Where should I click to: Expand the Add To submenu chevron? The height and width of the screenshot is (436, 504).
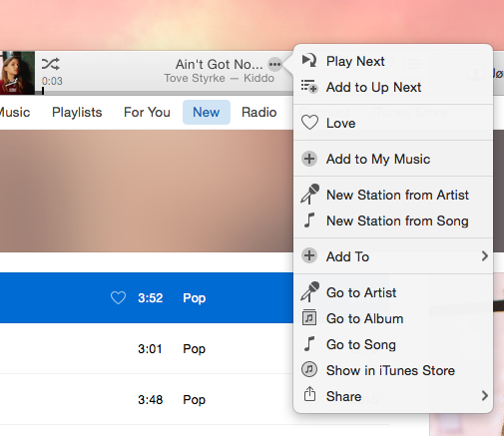(x=485, y=256)
